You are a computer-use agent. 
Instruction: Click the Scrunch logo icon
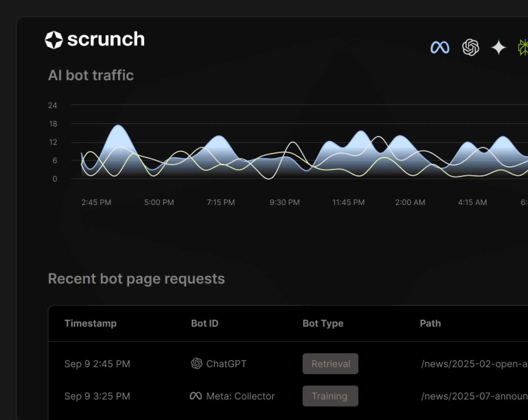(54, 40)
